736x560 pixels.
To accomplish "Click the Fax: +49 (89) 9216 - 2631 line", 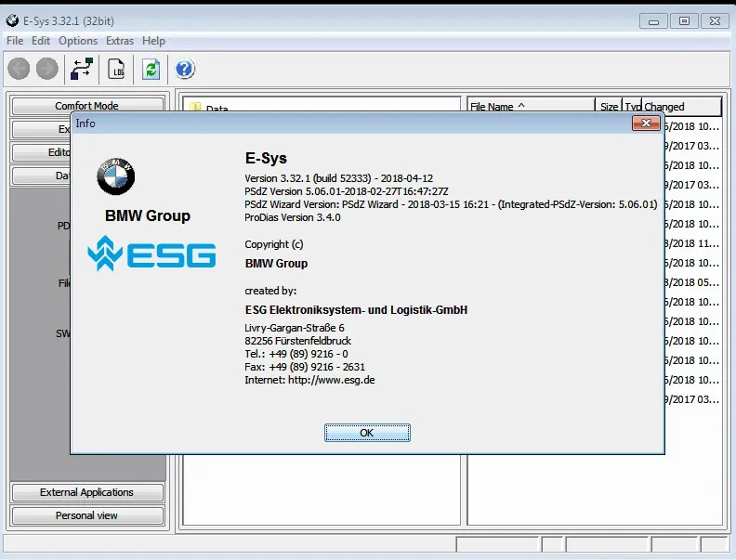I will point(305,367).
